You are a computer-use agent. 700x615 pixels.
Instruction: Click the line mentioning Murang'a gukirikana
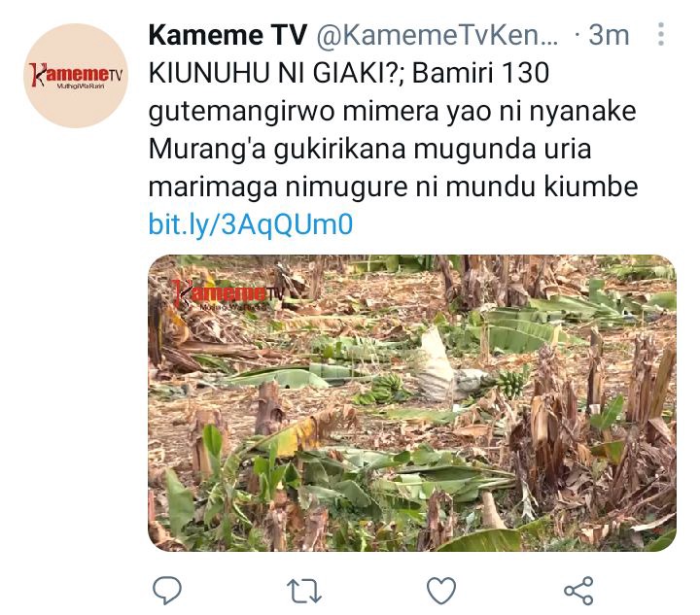[x=369, y=149]
